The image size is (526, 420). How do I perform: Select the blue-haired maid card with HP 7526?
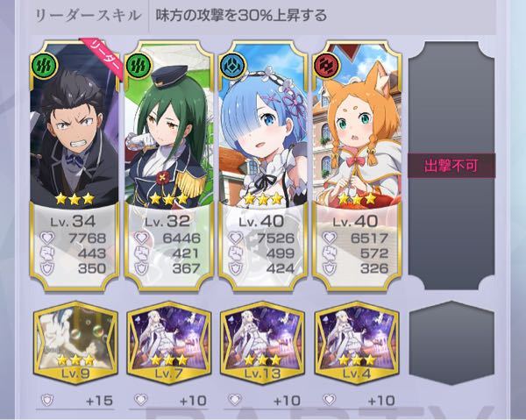(x=263, y=165)
